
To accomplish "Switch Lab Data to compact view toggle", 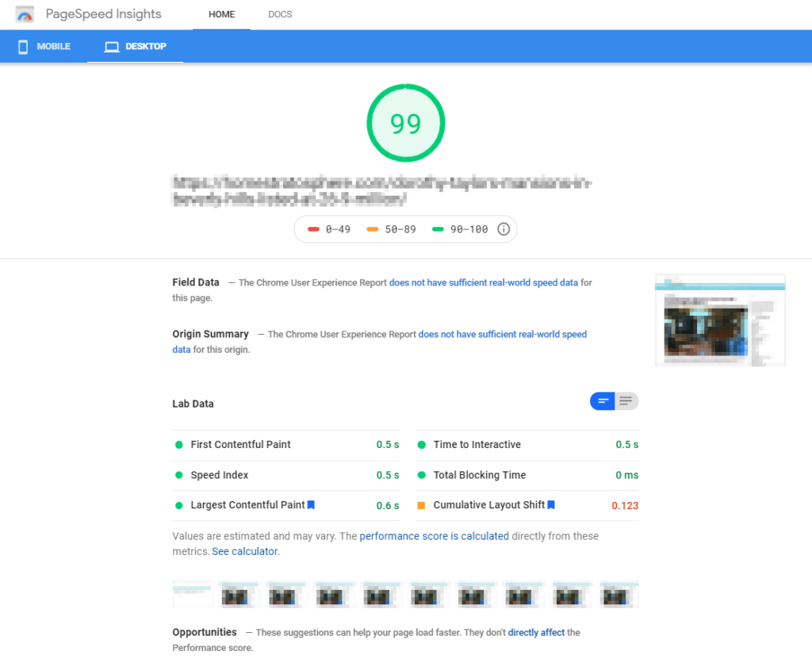I will [603, 401].
